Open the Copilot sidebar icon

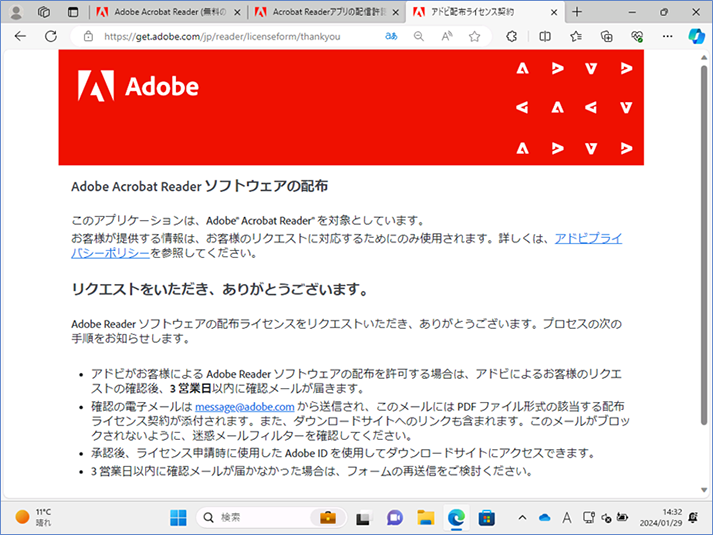coord(696,36)
